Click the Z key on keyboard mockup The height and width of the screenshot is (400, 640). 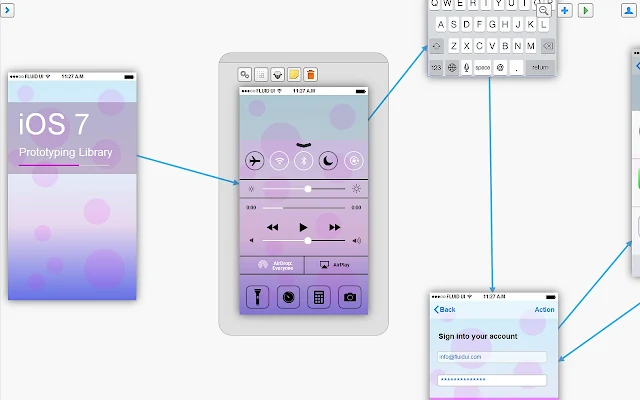click(x=453, y=46)
